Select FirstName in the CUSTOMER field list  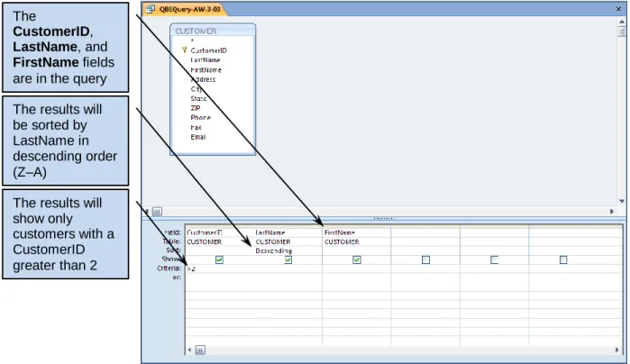click(x=205, y=69)
